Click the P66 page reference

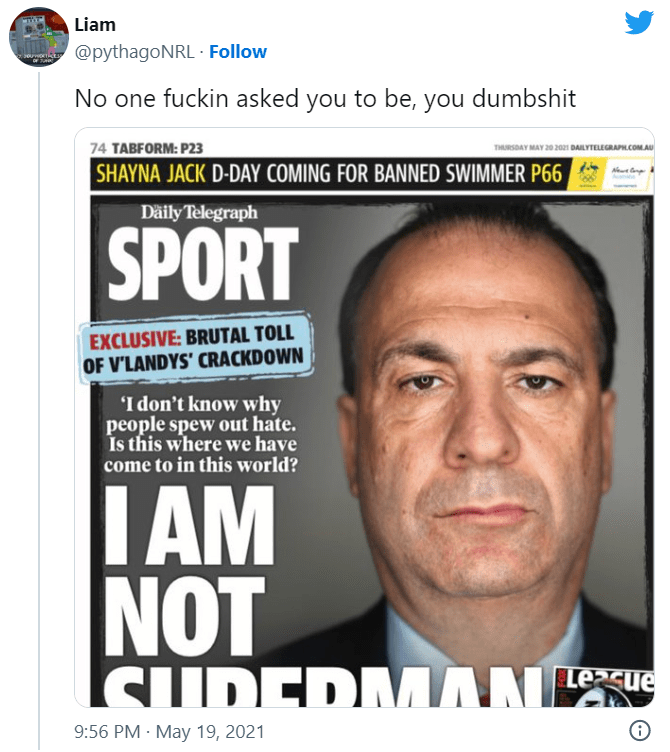coord(546,174)
